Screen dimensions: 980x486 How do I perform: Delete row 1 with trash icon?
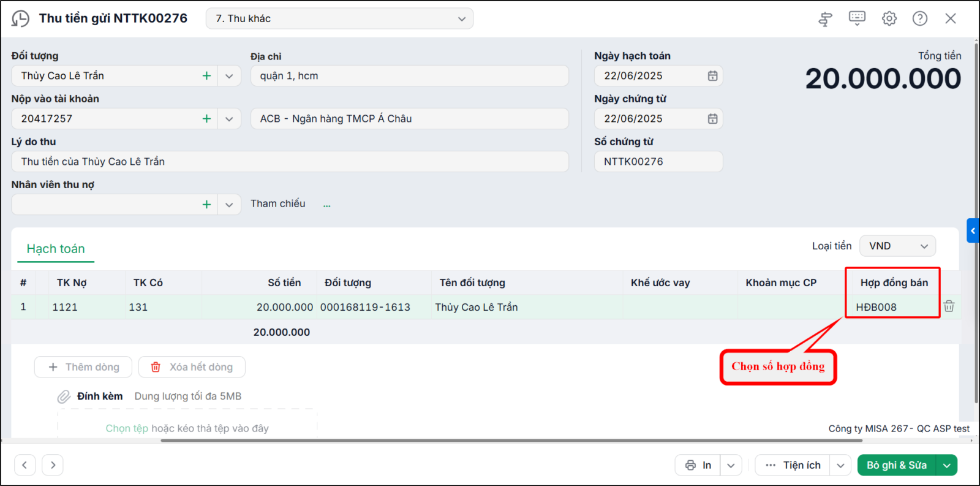(949, 306)
